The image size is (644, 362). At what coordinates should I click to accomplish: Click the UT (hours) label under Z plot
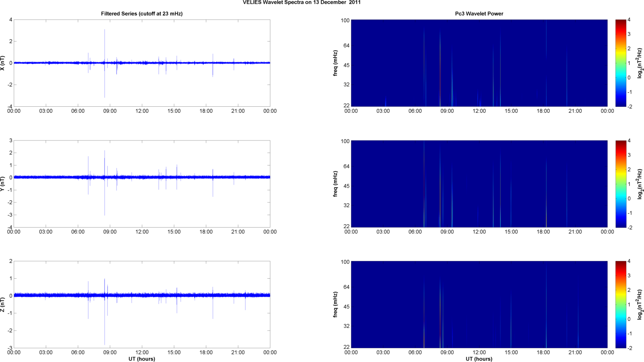pos(142,359)
